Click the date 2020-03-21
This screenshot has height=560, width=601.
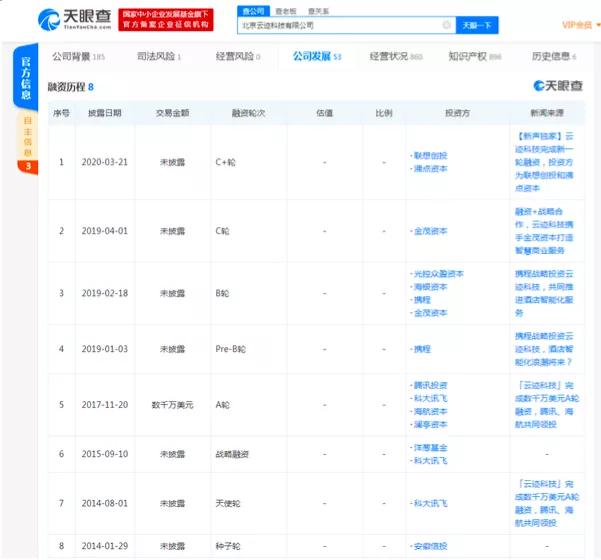click(x=105, y=162)
